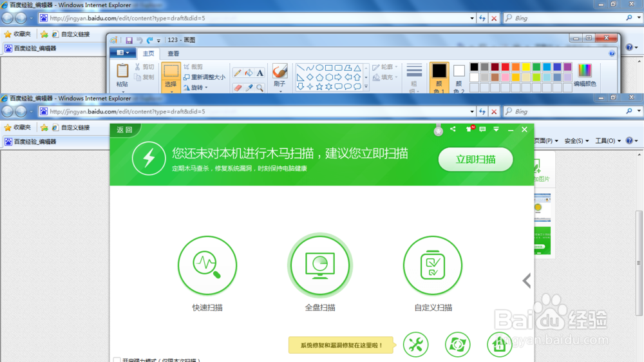Pick the yellow palette swatch in Paint

pyautogui.click(x=526, y=67)
